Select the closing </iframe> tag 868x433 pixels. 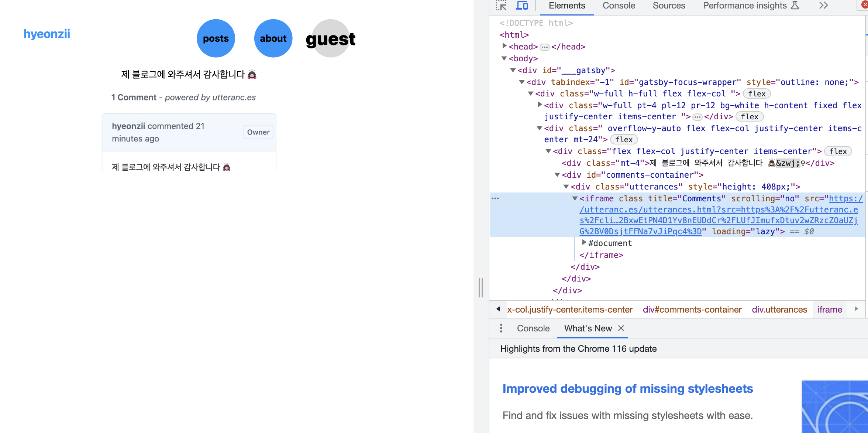[601, 255]
